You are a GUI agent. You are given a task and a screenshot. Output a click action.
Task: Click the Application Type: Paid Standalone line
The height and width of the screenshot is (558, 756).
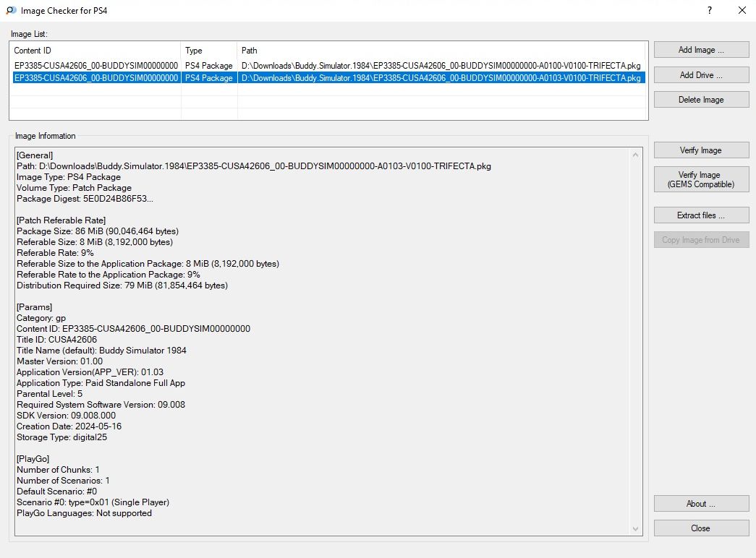(101, 382)
